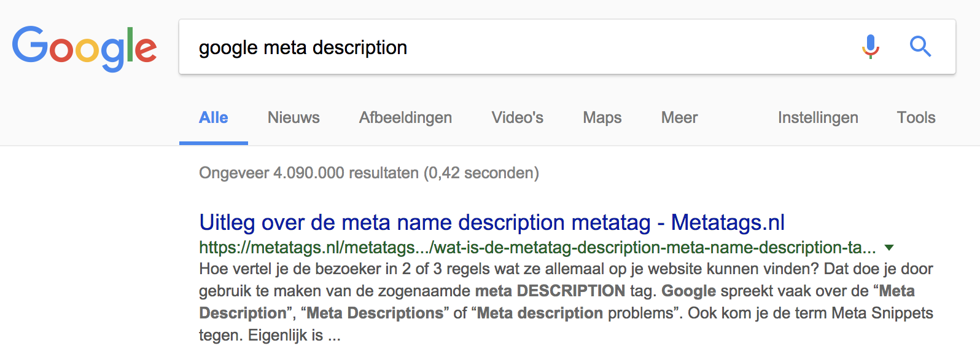Activate voice search with the microphone icon

pyautogui.click(x=869, y=47)
